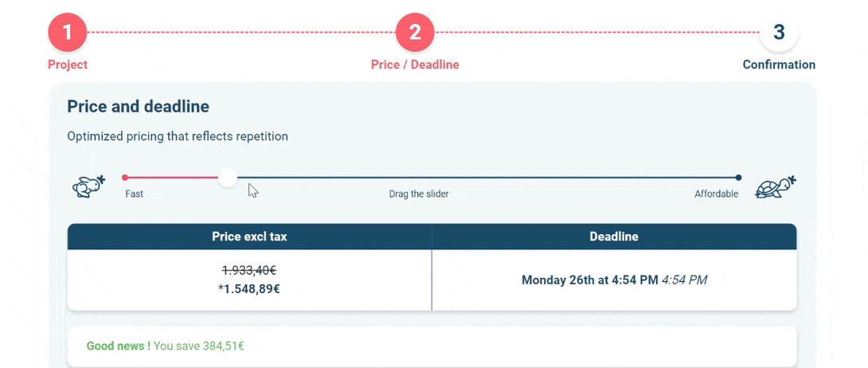Image resolution: width=868 pixels, height=368 pixels.
Task: Click the Drag the slider hint text
Action: [419, 194]
